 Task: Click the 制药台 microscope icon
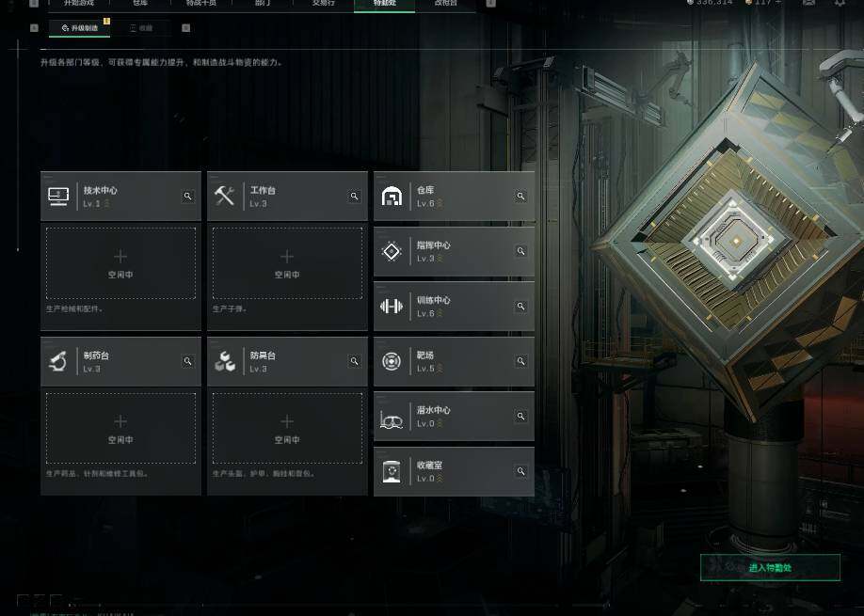58,361
